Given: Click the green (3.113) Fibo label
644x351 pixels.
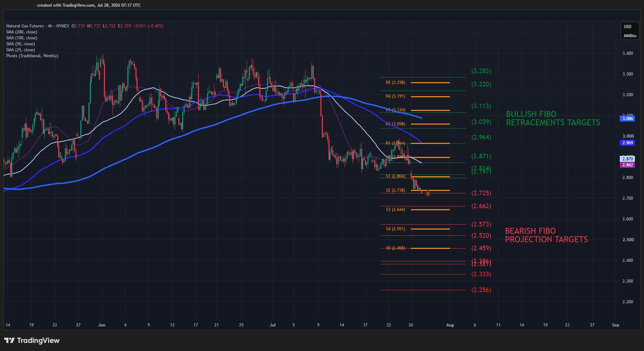Looking at the screenshot, I should point(481,106).
